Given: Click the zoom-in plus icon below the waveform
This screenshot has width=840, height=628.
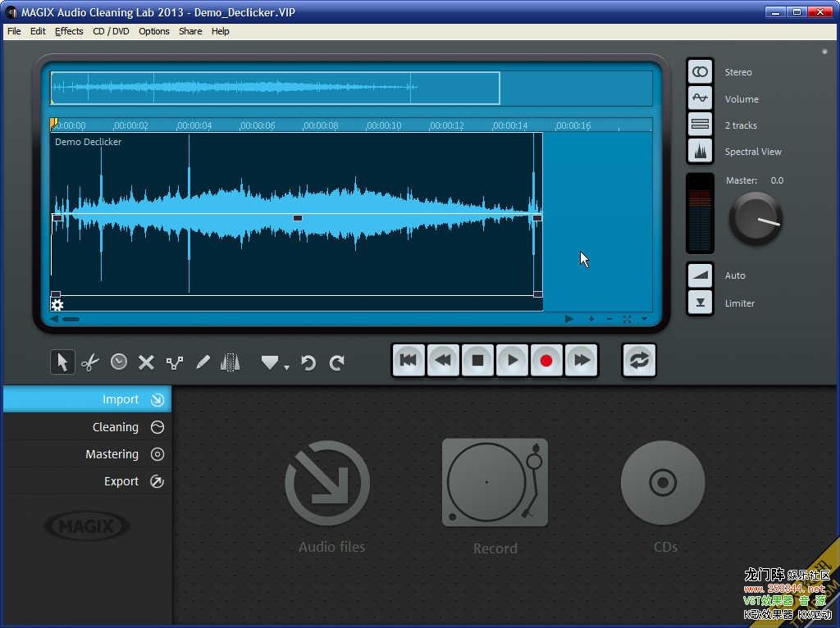Looking at the screenshot, I should 591,319.
